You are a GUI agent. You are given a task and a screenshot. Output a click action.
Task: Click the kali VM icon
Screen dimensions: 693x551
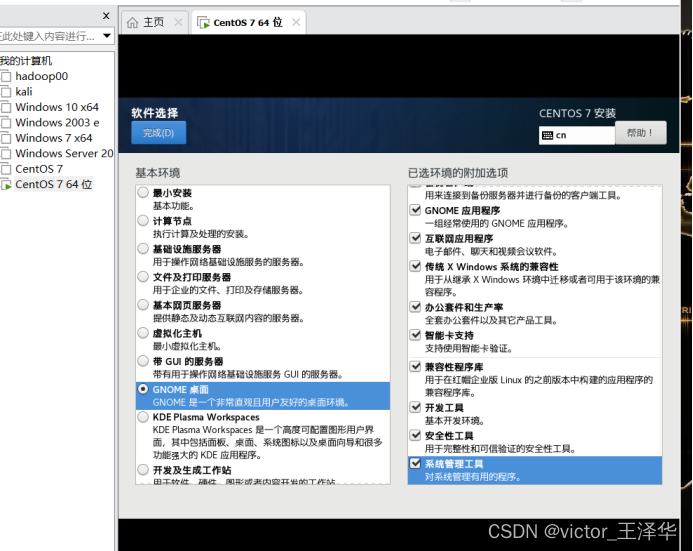pyautogui.click(x=6, y=92)
